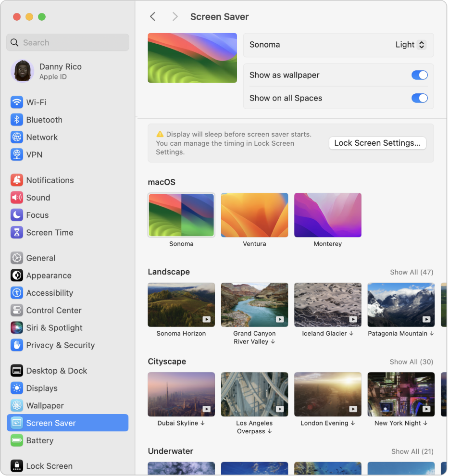Open Battery icon in sidebar
The image size is (449, 476).
(x=17, y=440)
